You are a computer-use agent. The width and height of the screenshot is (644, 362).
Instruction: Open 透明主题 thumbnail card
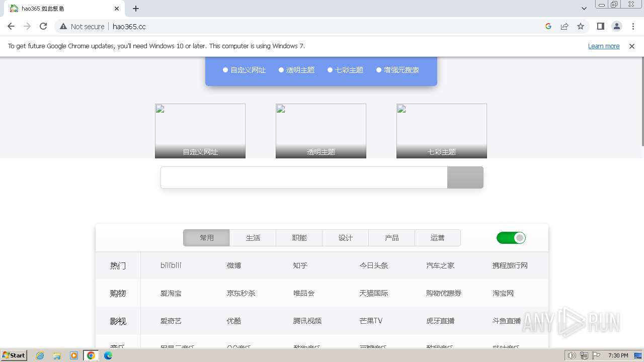tap(321, 131)
